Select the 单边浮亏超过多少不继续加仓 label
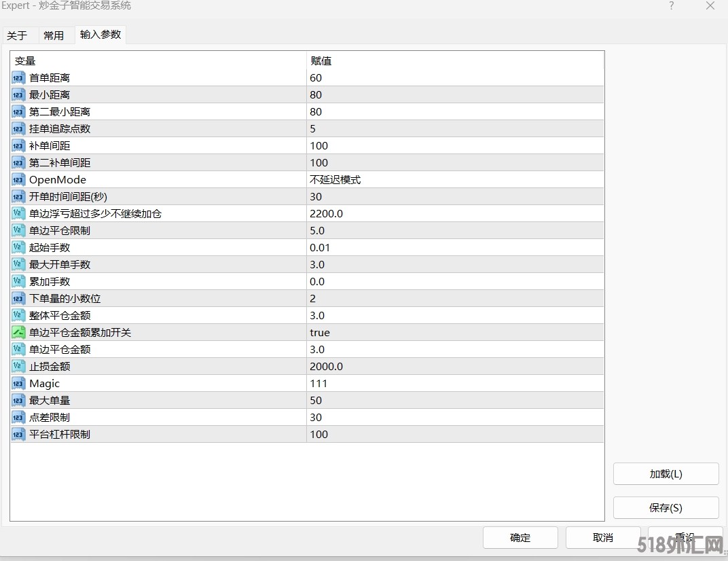Screen dimensions: 728x561 [95, 214]
